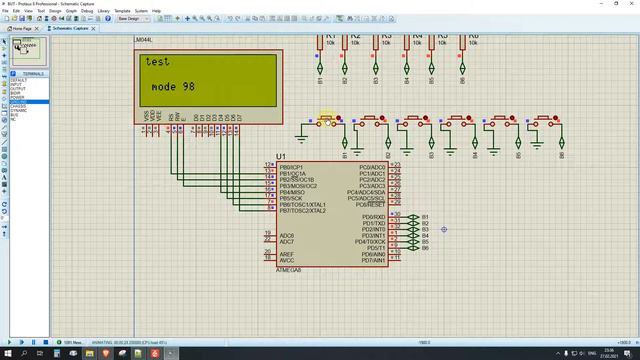
Task: Select the Buses mode tool
Action: 4,76
